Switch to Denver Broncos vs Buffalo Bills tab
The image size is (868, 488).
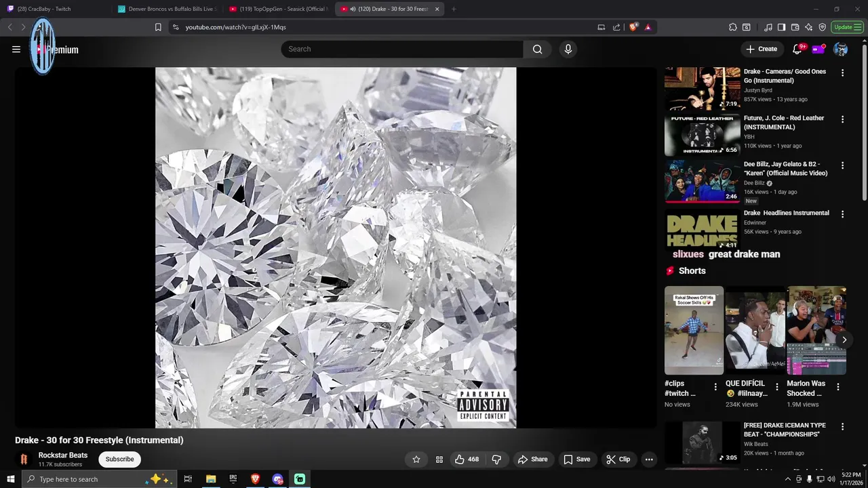tap(167, 9)
